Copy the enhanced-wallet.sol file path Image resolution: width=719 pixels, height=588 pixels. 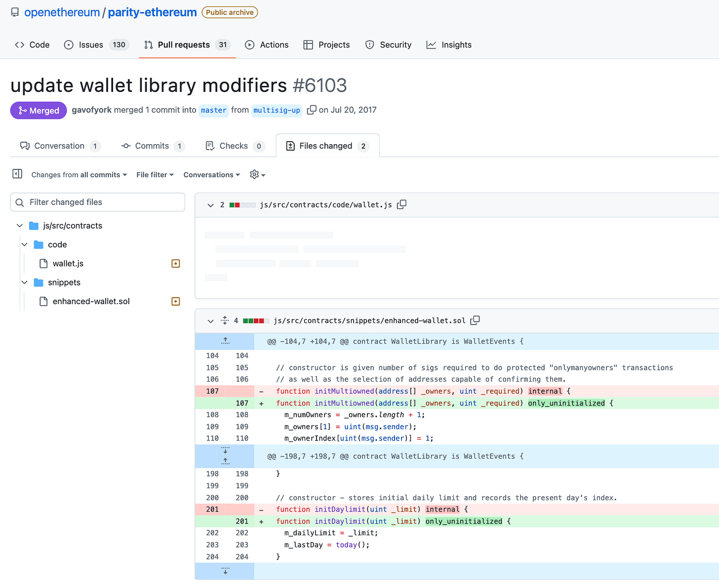click(475, 320)
